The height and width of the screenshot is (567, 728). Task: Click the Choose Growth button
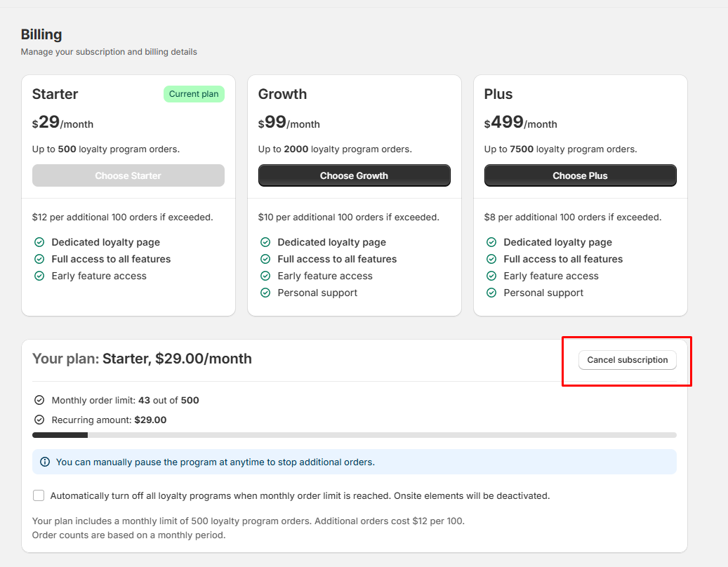[354, 175]
